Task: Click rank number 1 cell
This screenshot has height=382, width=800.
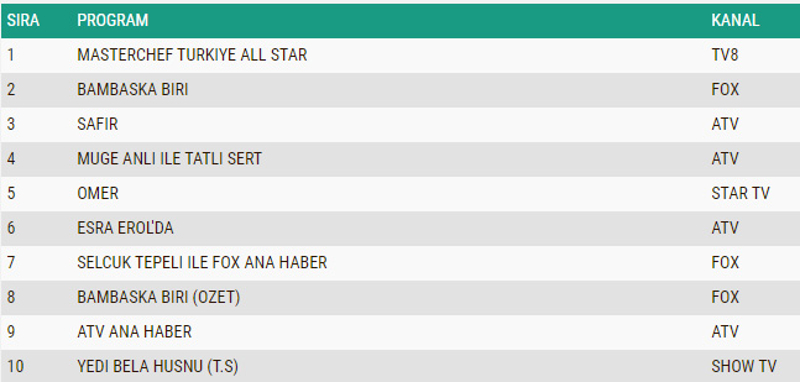Action: tap(10, 55)
